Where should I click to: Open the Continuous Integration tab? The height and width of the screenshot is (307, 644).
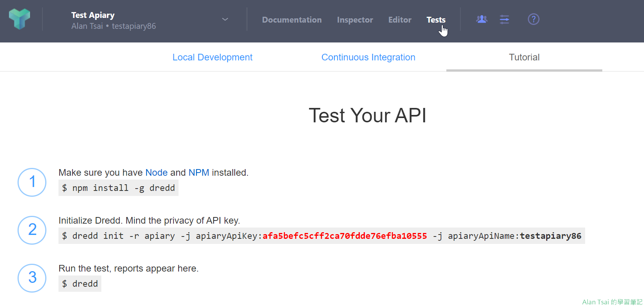[368, 57]
